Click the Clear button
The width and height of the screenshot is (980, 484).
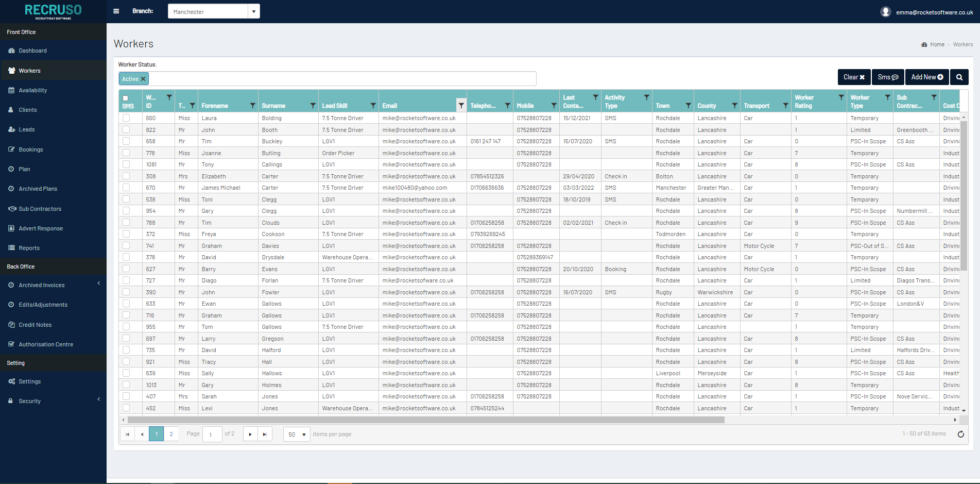[x=854, y=77]
